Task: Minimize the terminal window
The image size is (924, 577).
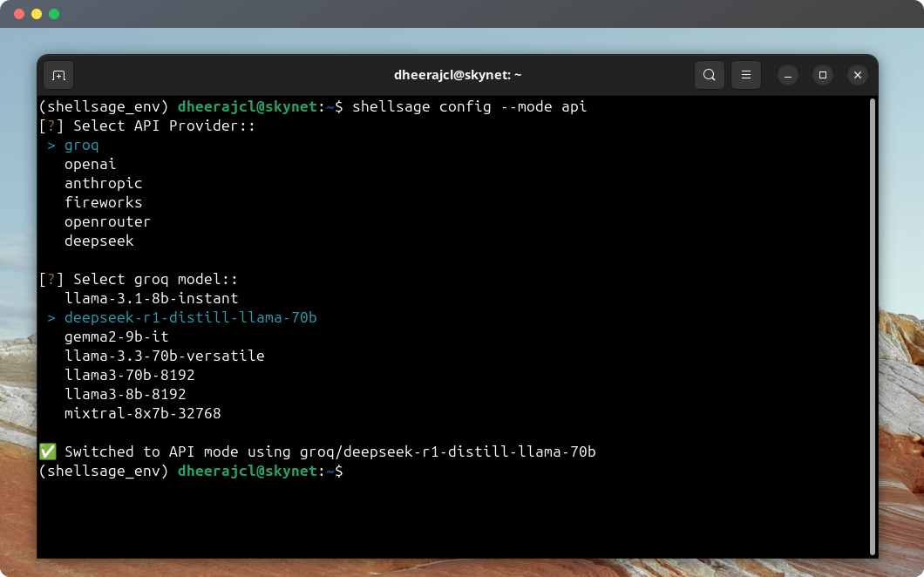Action: tap(787, 76)
